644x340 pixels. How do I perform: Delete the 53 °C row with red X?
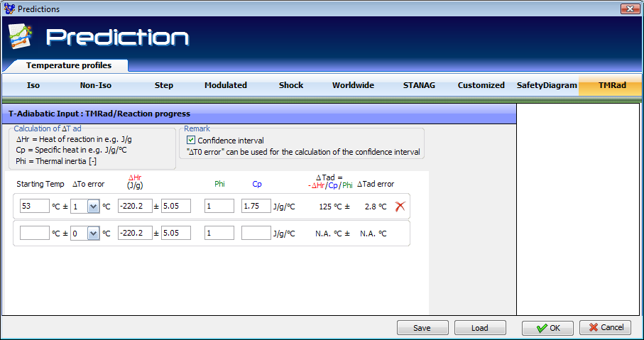click(400, 206)
